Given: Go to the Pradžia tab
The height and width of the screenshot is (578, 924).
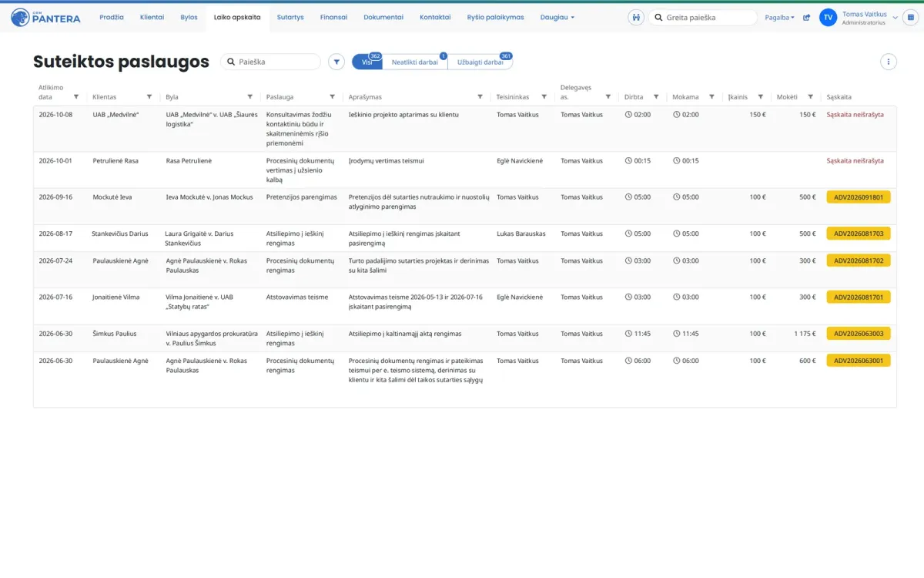Looking at the screenshot, I should click(x=112, y=17).
